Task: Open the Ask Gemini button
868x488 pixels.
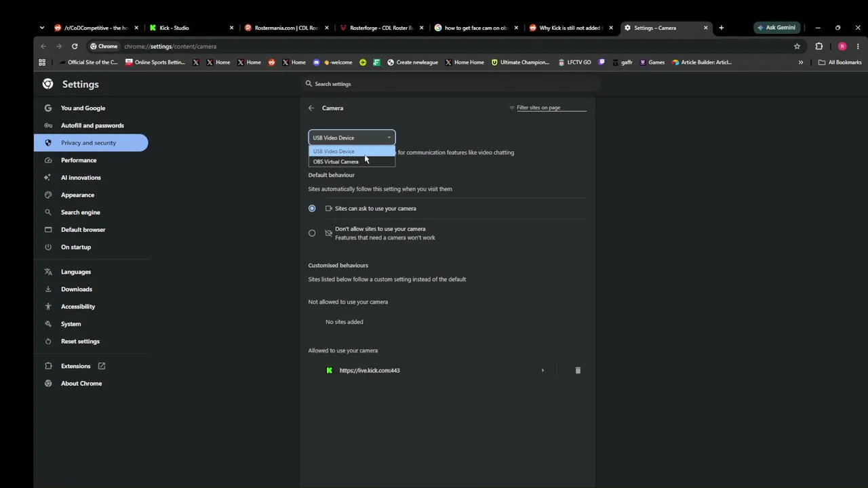Action: pos(776,28)
